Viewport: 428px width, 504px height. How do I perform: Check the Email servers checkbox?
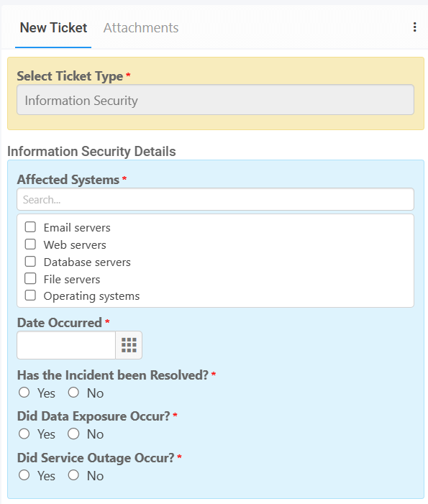pos(30,227)
